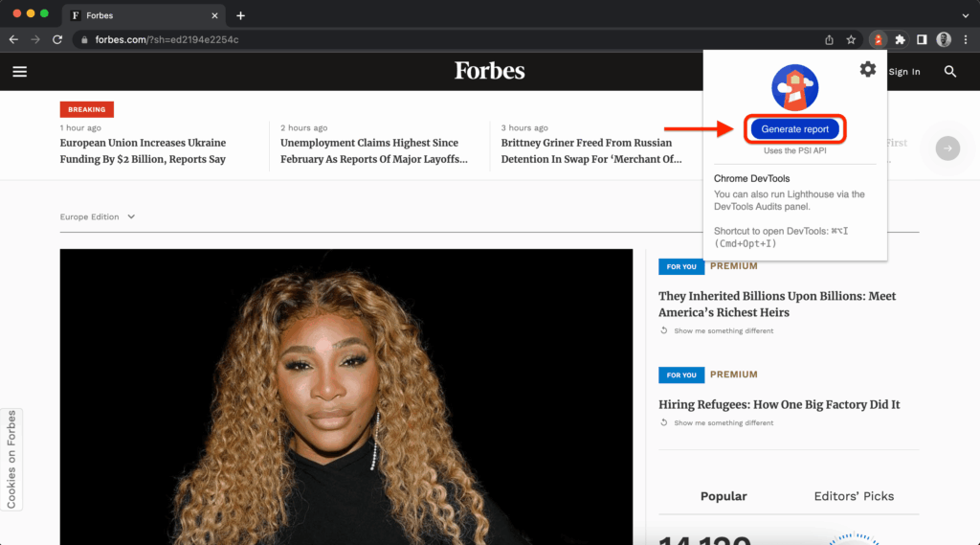The image size is (980, 545).
Task: Click the 'Chrome DevTools' heading in the popup
Action: 751,178
